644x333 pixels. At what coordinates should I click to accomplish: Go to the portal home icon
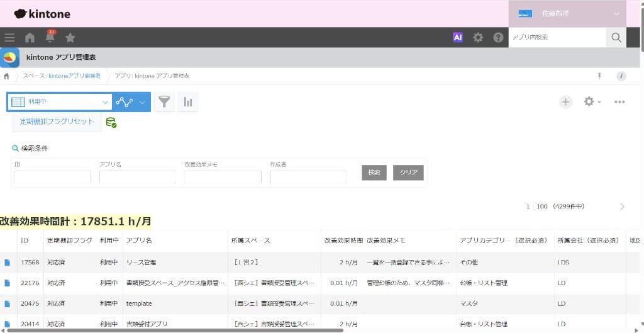click(30, 38)
